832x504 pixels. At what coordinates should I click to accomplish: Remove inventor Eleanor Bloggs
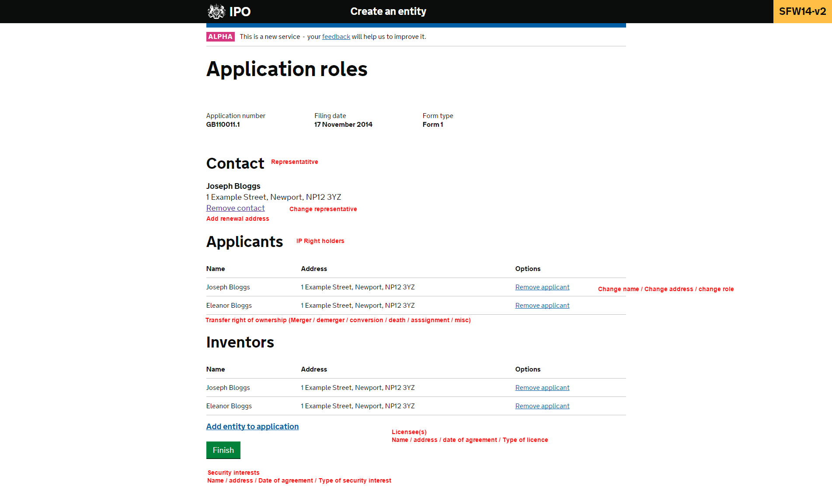click(542, 406)
